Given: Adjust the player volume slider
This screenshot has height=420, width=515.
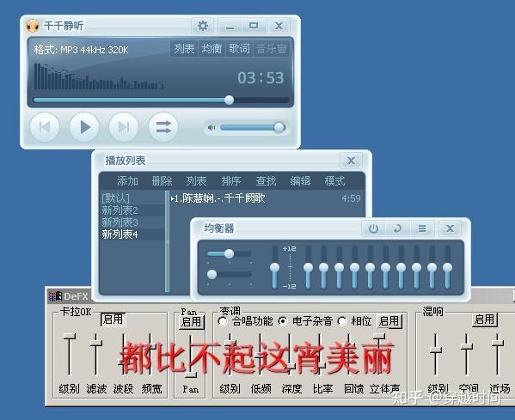Looking at the screenshot, I should coord(252,127).
